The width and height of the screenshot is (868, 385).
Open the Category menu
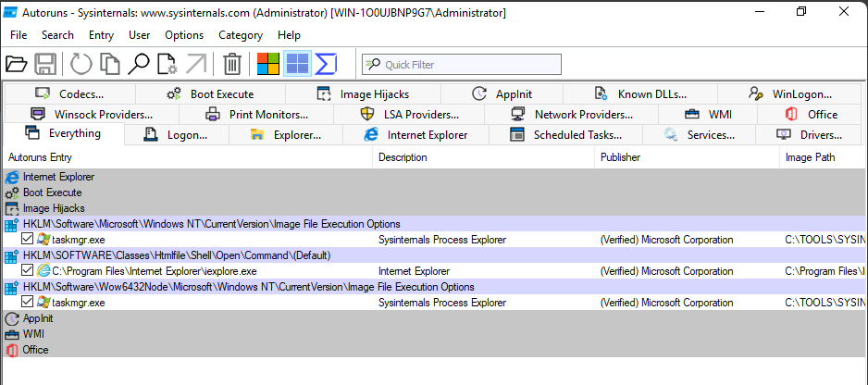(241, 35)
